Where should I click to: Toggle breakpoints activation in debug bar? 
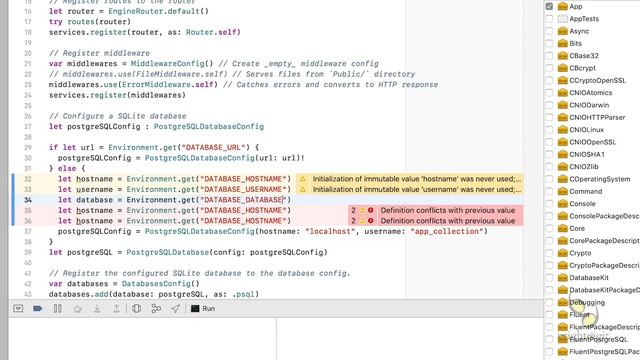[x=38, y=309]
